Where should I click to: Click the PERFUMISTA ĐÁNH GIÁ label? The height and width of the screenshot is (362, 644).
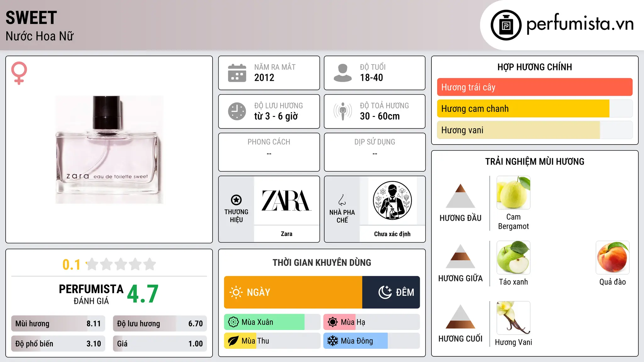coord(91,294)
